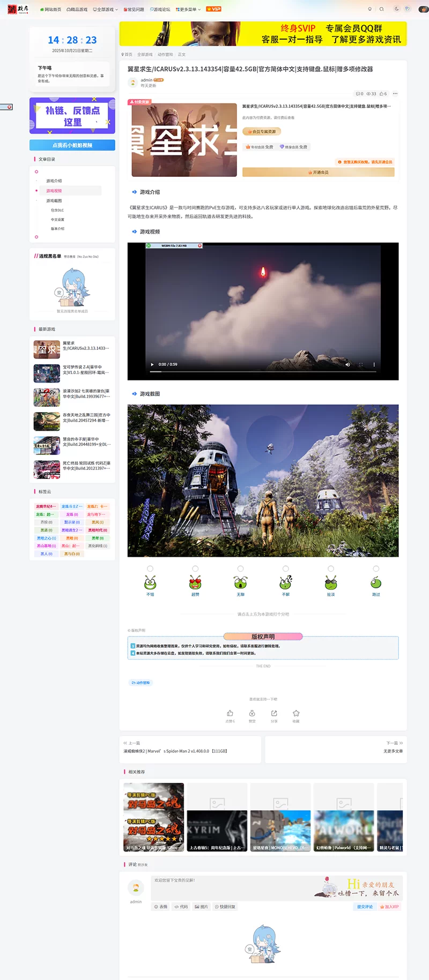Open the 动作冒险 category tag below article
429x980 pixels.
pos(141,683)
